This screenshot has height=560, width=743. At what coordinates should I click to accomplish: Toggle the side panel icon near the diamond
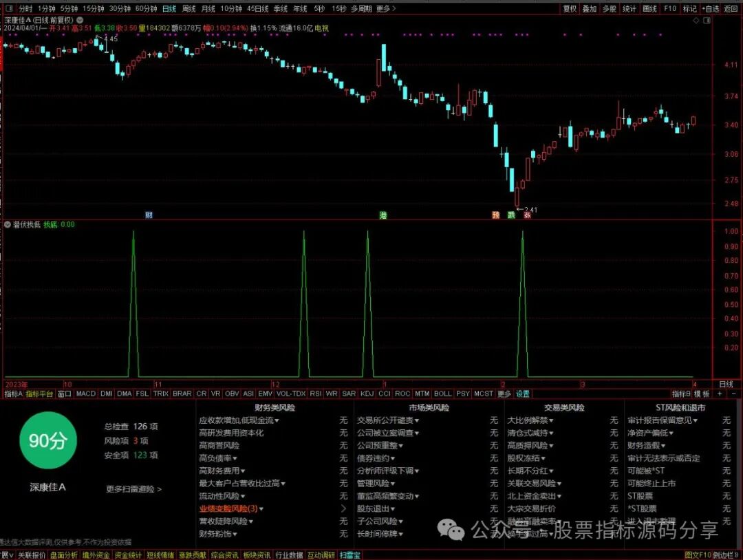[707, 21]
